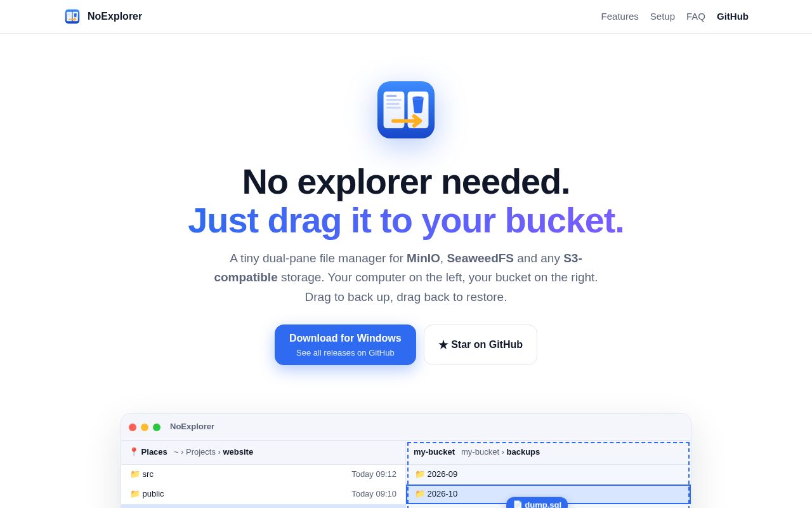Open the FAQ nav link

696,17
